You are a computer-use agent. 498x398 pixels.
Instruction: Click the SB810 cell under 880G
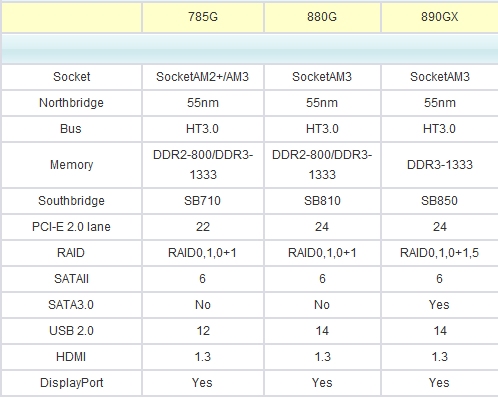pyautogui.click(x=322, y=201)
